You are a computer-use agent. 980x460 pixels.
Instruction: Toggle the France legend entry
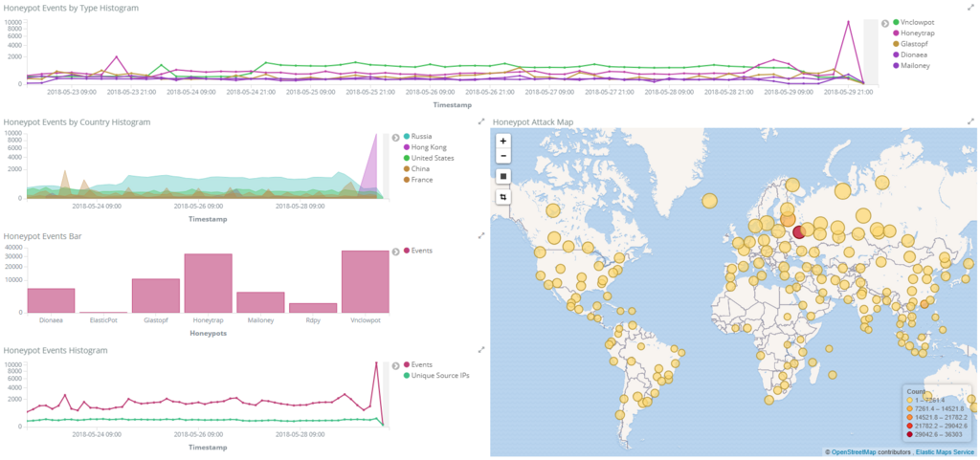(418, 180)
